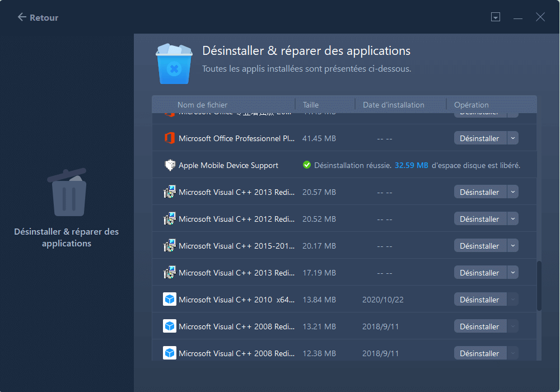Select the Microsoft Office Professionnel Pl... name
The height and width of the screenshot is (392, 560).
[x=236, y=138]
